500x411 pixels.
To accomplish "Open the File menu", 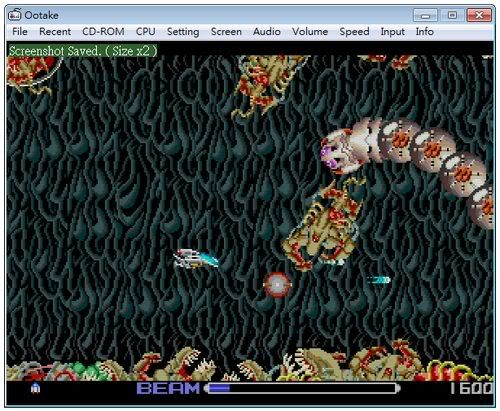I will coord(20,32).
